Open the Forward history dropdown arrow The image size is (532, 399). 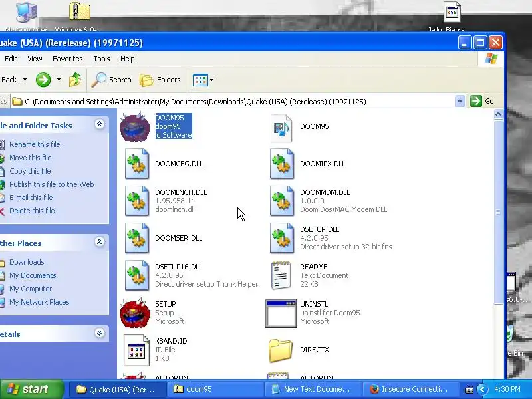click(59, 80)
